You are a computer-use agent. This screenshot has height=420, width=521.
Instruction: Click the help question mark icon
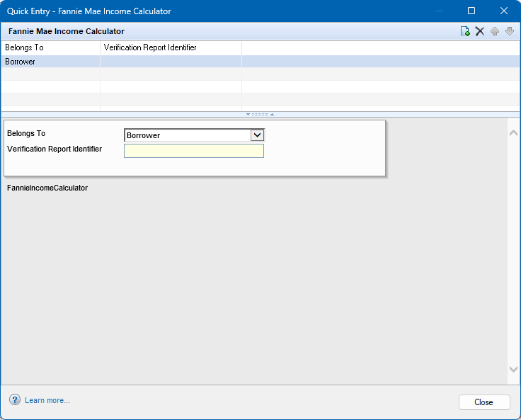pos(15,399)
